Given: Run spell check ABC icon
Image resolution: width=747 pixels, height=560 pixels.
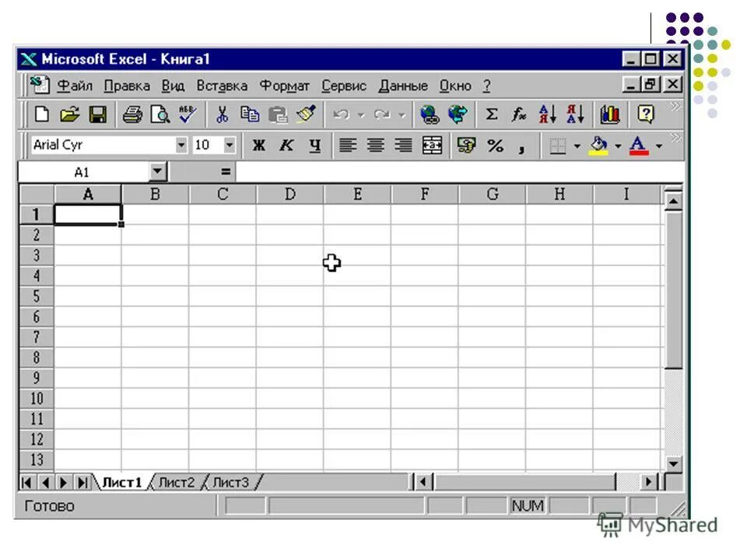Looking at the screenshot, I should tap(188, 114).
